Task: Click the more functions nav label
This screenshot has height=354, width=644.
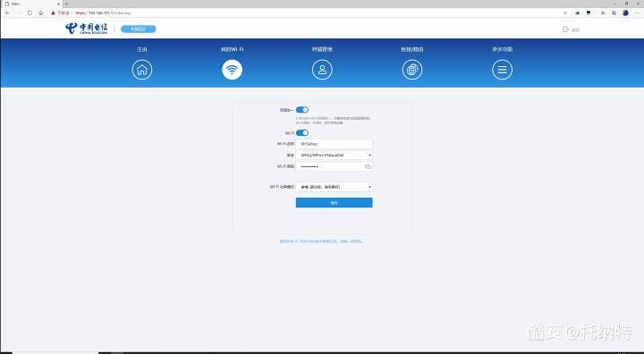Action: tap(503, 49)
